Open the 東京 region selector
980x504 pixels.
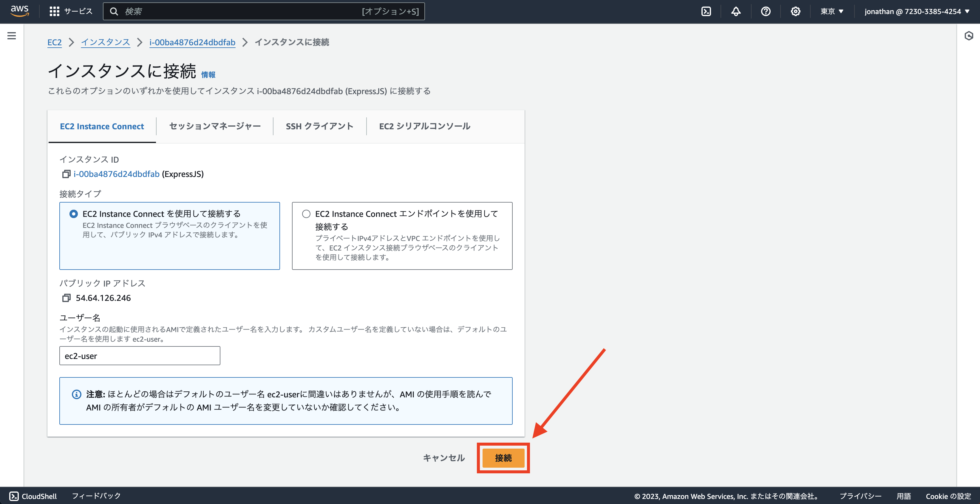click(x=831, y=11)
